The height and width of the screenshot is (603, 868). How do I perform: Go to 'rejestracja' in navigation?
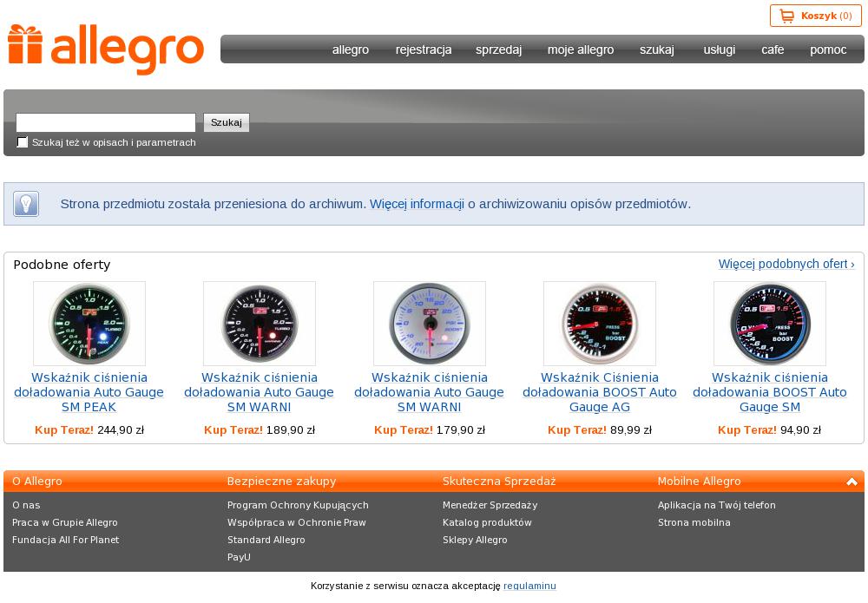tap(424, 49)
